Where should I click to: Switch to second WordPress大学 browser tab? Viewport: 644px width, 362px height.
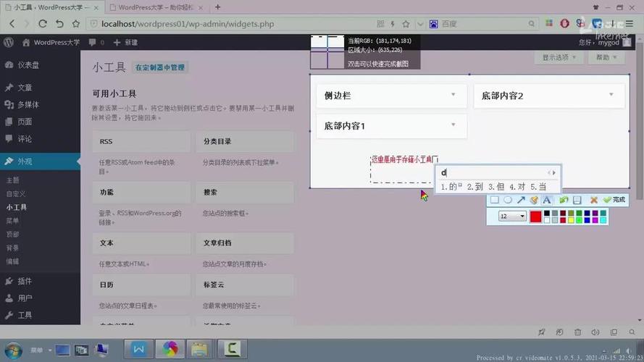(x=156, y=7)
